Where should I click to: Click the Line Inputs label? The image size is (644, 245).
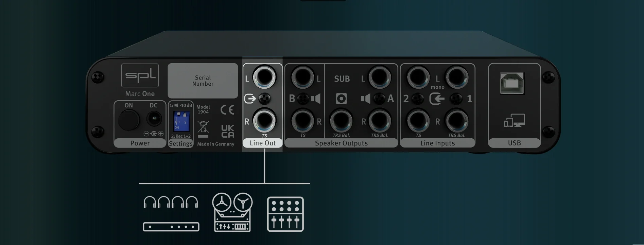[437, 143]
